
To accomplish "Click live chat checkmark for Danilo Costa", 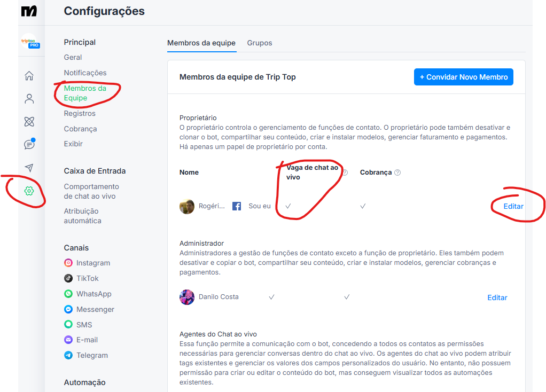I will coord(271,297).
